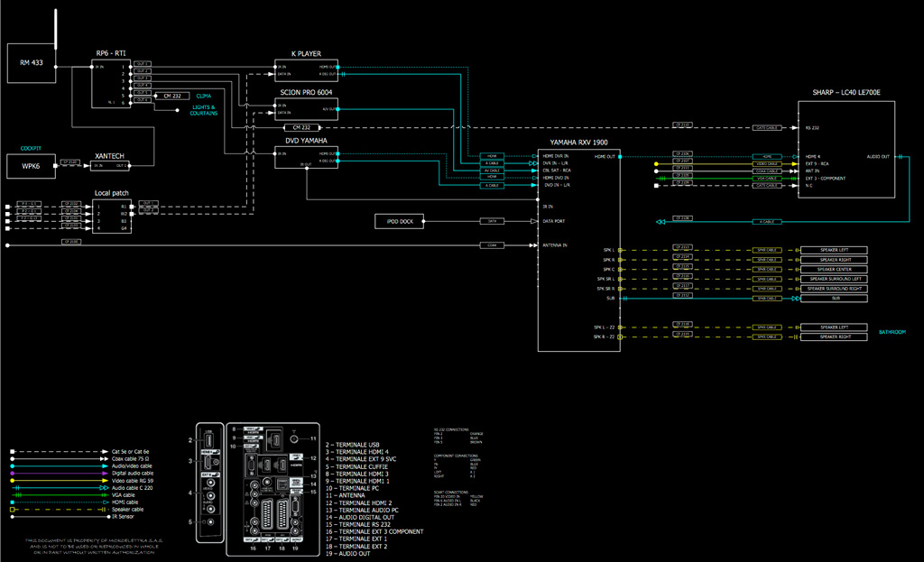Click the Coax cable 75 Ω legend entry
Viewport: 924px width, 562px height.
coord(130,459)
